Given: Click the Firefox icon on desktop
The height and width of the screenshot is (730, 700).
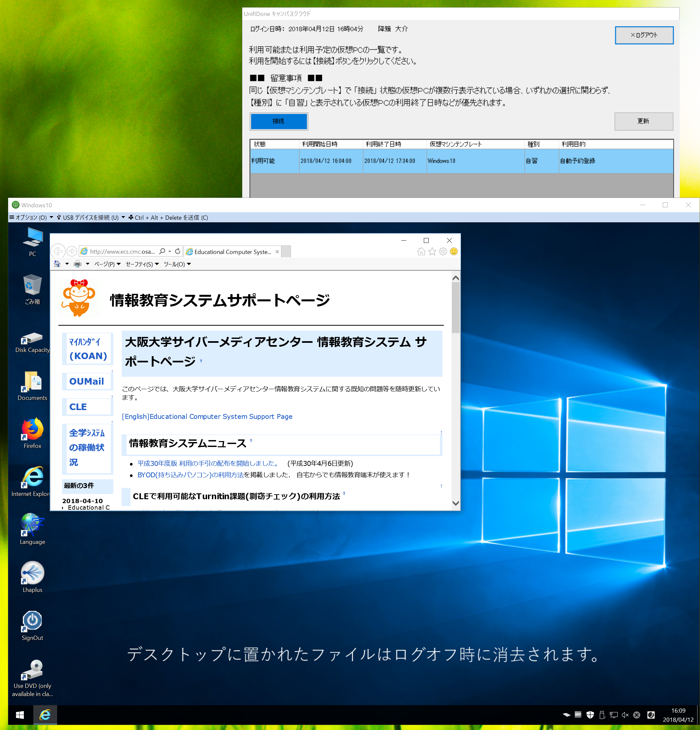Looking at the screenshot, I should tap(31, 434).
